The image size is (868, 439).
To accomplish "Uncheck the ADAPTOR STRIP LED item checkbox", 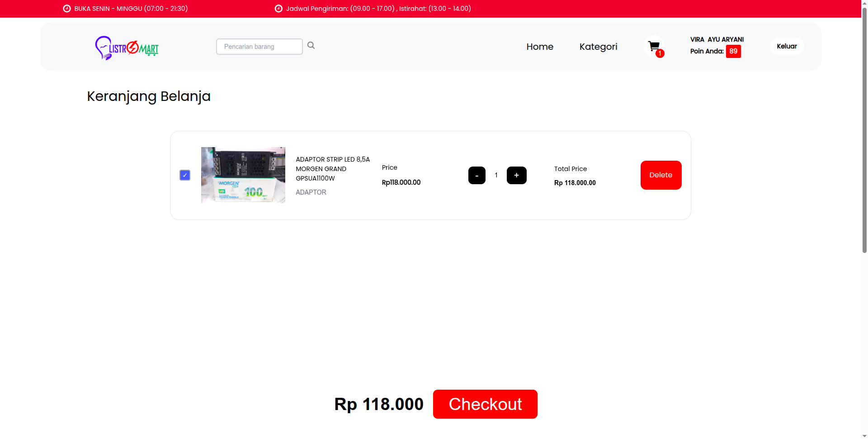I will pos(185,175).
